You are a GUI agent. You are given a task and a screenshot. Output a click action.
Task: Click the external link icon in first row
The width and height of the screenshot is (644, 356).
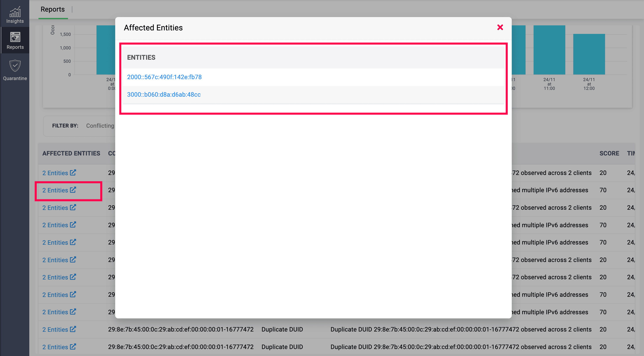click(73, 173)
